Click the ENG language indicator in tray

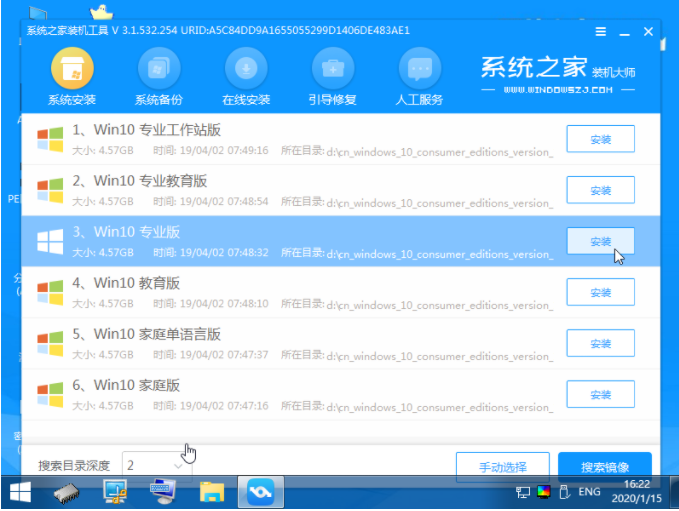click(590, 492)
